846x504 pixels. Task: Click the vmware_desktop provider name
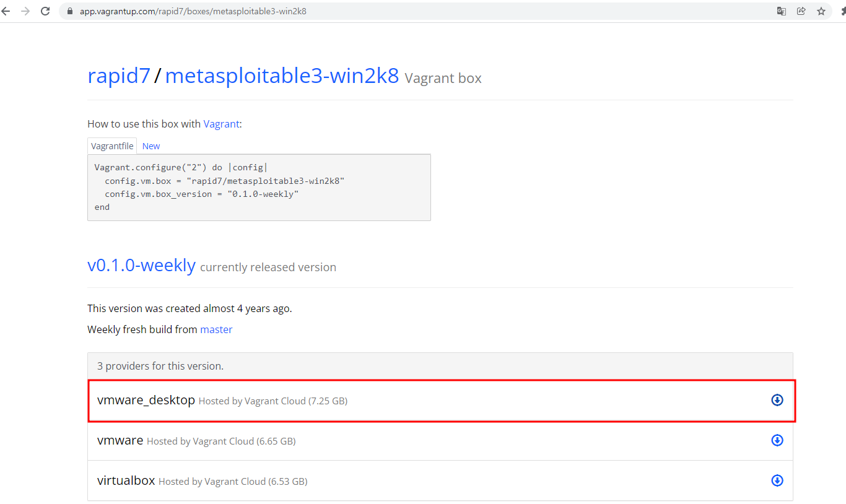(146, 401)
